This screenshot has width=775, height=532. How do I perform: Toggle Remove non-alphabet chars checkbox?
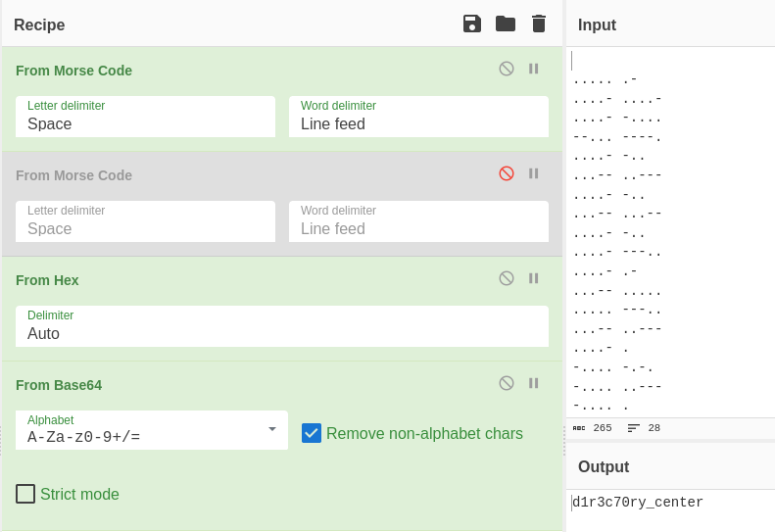pyautogui.click(x=312, y=433)
